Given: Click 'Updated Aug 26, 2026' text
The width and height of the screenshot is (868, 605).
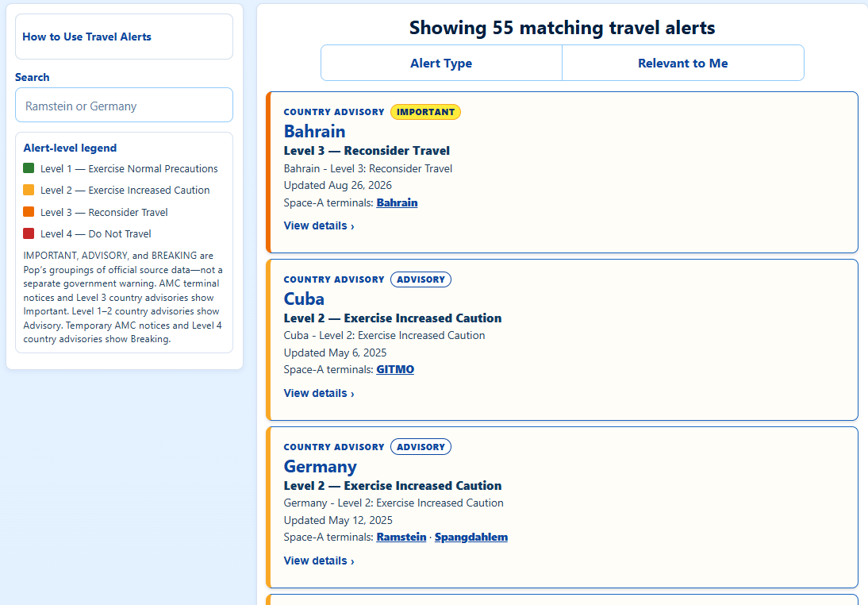Looking at the screenshot, I should coord(338,185).
